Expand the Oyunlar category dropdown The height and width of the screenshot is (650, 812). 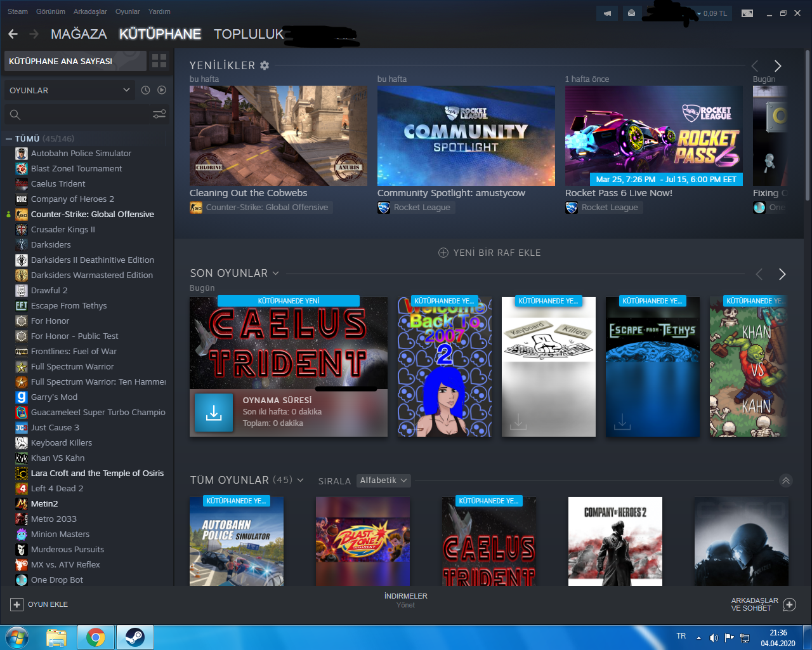70,90
